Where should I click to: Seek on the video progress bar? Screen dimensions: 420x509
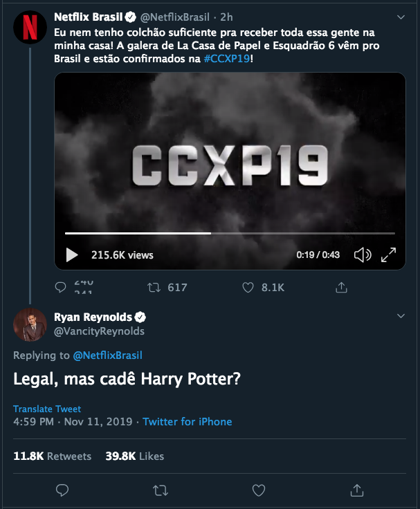pos(230,233)
